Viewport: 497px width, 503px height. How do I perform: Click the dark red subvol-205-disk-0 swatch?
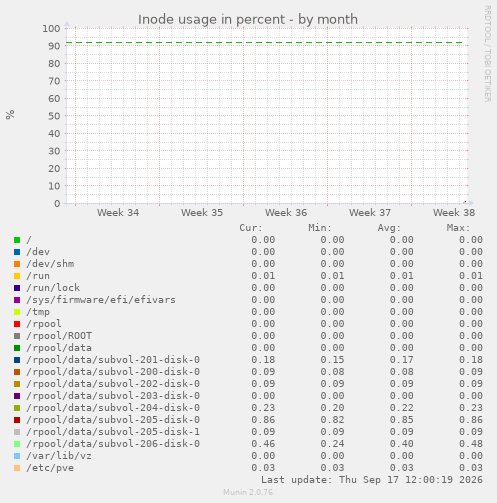(17, 420)
